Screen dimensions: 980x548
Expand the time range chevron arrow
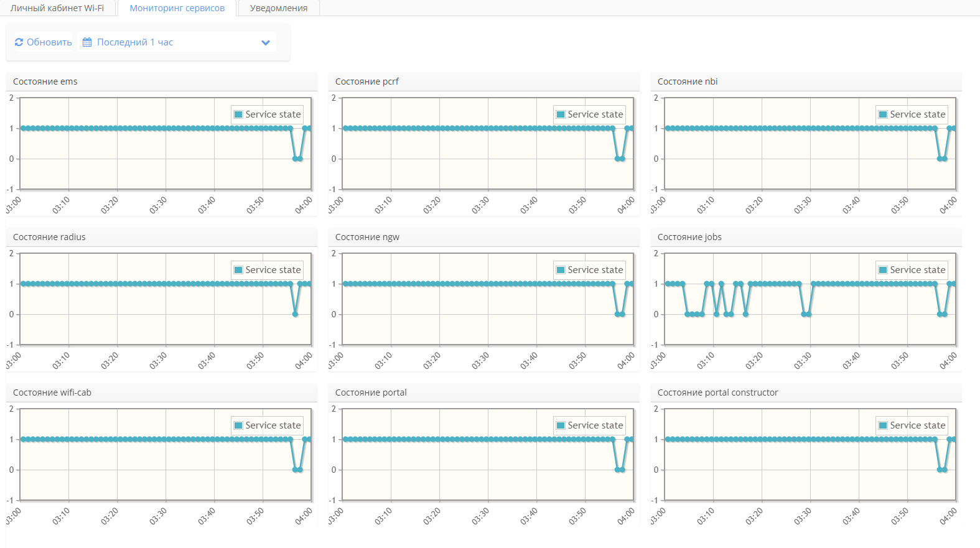tap(266, 43)
